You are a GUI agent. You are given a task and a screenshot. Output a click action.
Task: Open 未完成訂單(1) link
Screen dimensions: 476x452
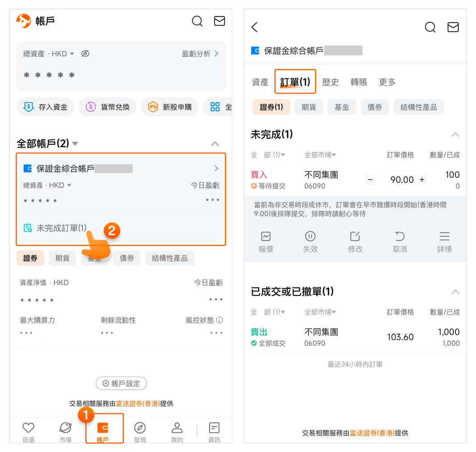tap(61, 228)
